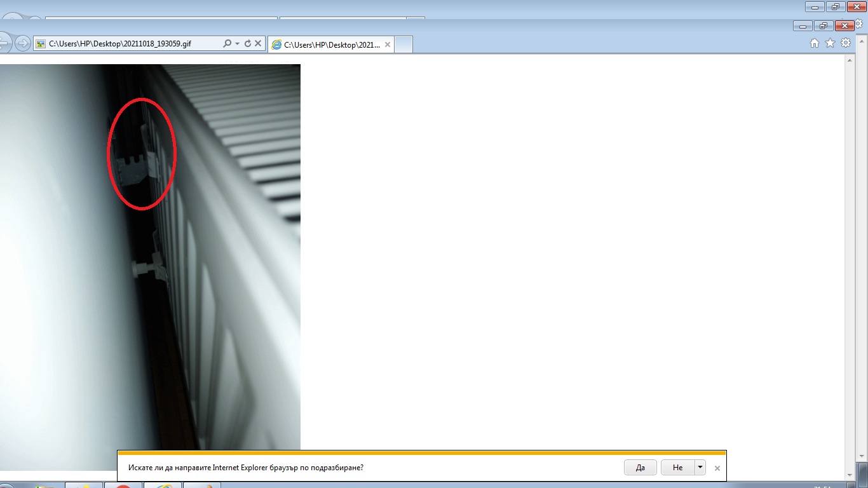Refresh the page with the reload icon
This screenshot has height=488, width=868.
[x=248, y=44]
